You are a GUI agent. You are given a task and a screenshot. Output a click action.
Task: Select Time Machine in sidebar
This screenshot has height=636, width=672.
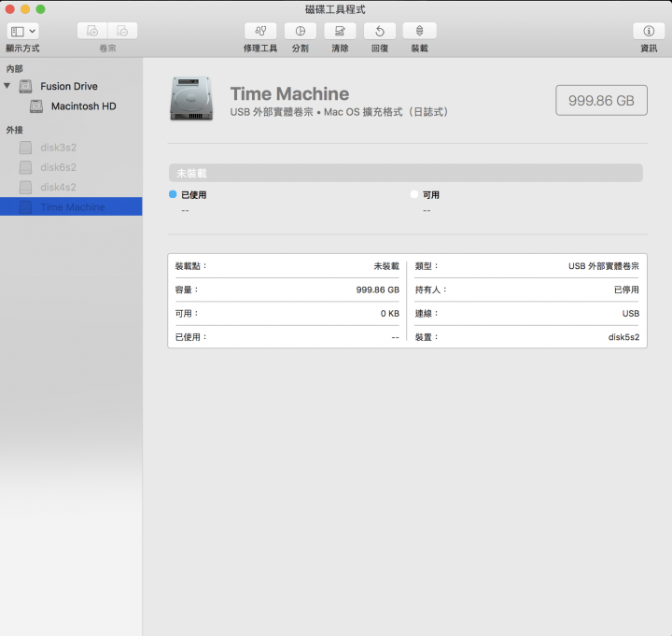71,206
